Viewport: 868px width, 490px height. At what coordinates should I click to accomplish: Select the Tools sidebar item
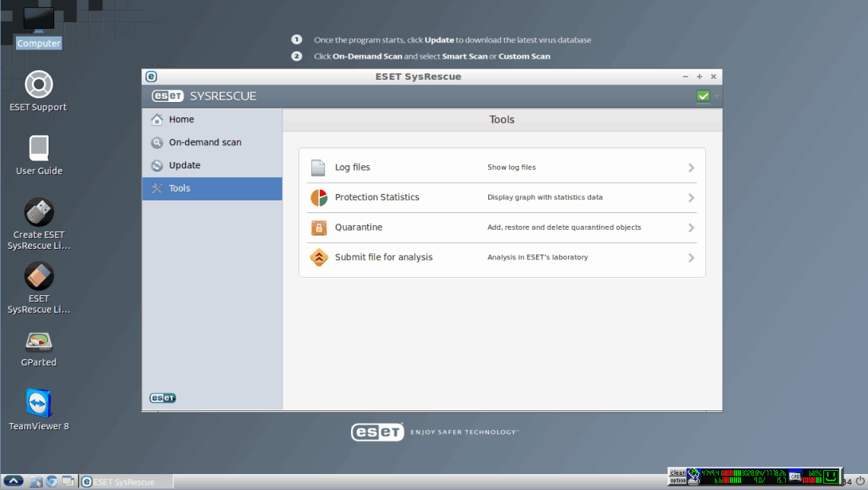coord(212,188)
